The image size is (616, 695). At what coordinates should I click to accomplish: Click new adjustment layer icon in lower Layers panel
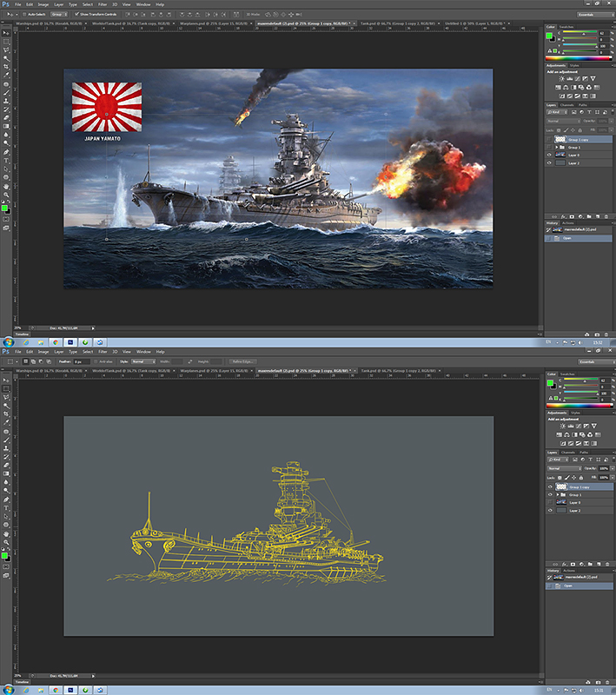point(581,564)
